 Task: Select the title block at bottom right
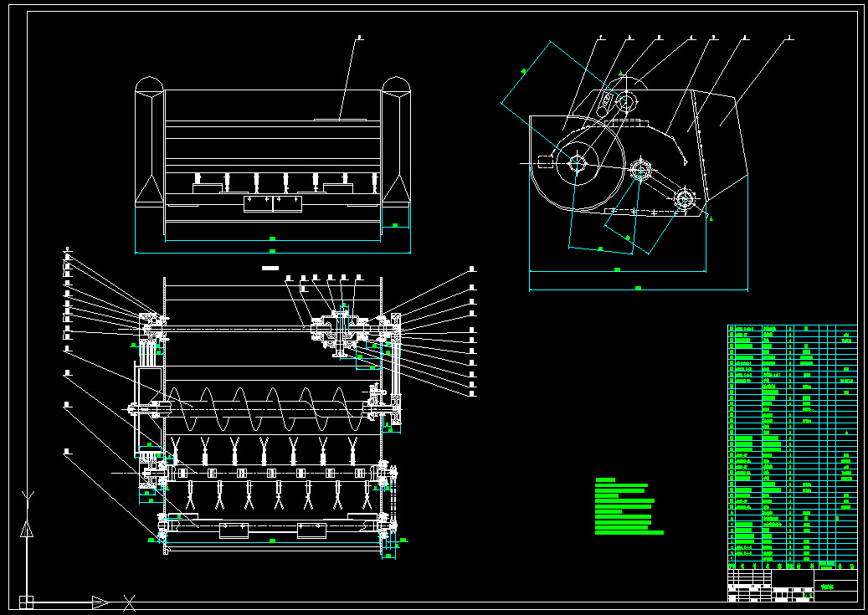[792, 585]
